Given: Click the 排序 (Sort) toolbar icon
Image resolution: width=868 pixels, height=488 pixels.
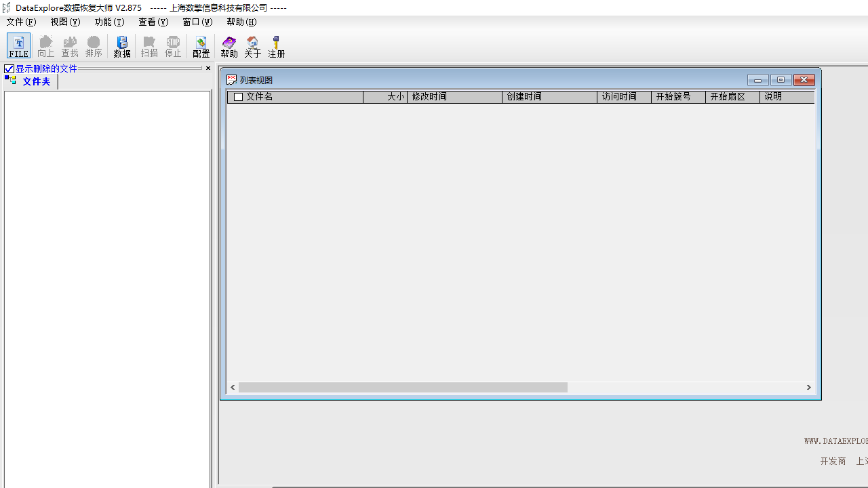Looking at the screenshot, I should click(94, 46).
